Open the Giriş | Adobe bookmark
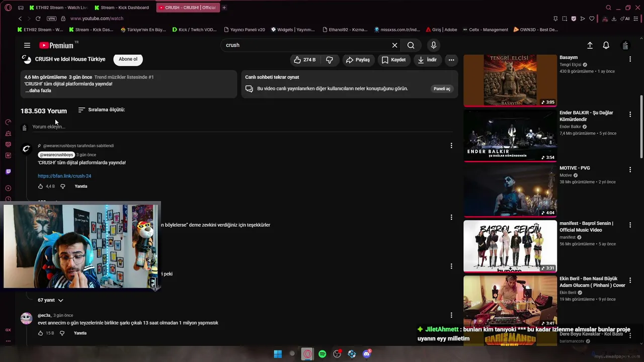This screenshot has height=362, width=644. pyautogui.click(x=442, y=30)
